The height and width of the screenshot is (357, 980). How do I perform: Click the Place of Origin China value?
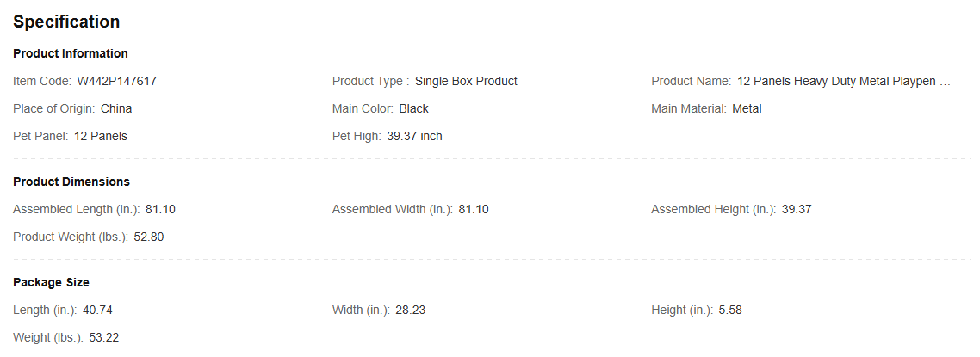click(x=116, y=108)
